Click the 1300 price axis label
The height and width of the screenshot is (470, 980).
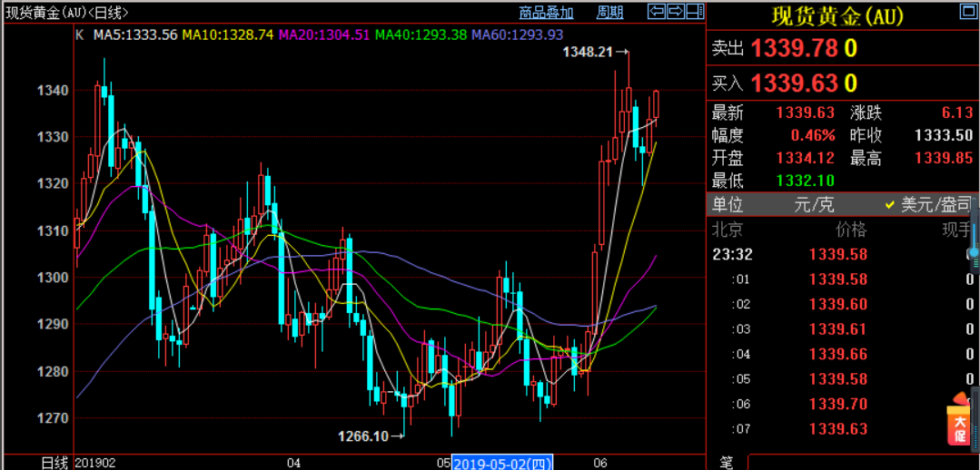(51, 278)
